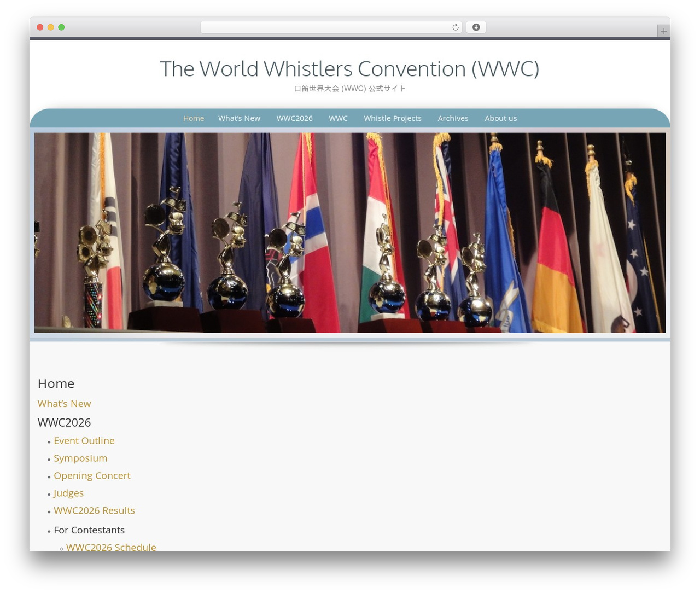Select Whistle Projects in navigation bar
Image resolution: width=700 pixels, height=593 pixels.
click(393, 118)
